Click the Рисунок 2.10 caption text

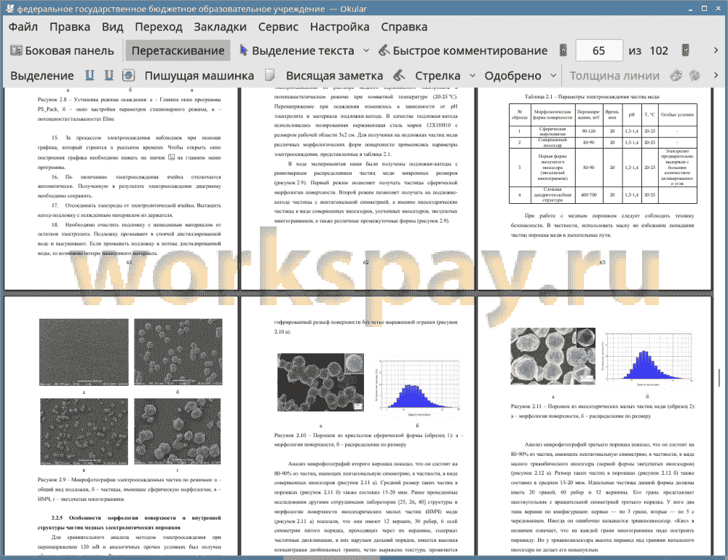(x=368, y=440)
